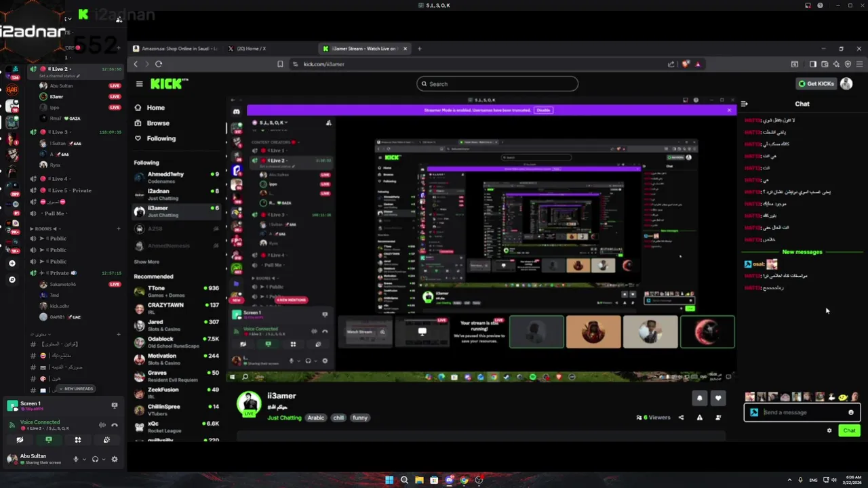Select the funny tag
The image size is (868, 488).
point(360,418)
